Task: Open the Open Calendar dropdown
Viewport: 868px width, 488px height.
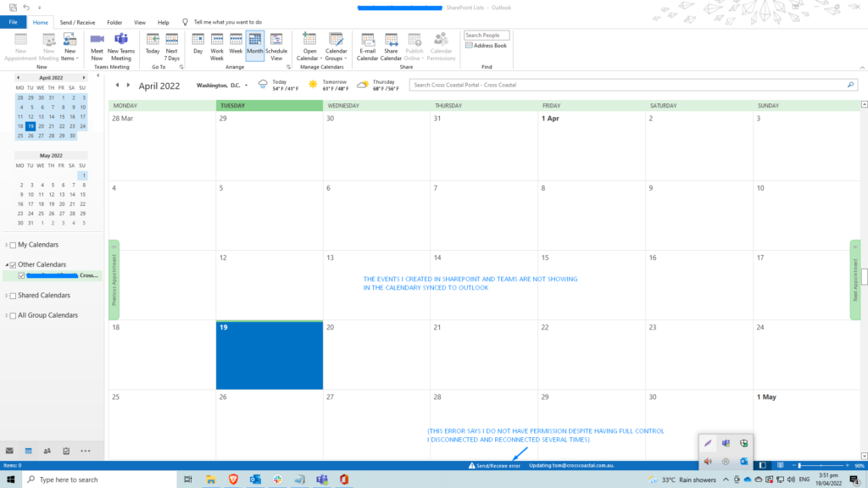Action: (309, 47)
